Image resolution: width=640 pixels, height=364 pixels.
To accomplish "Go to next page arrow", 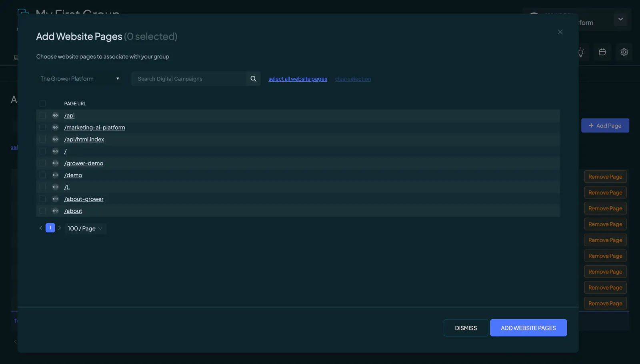I will (60, 228).
